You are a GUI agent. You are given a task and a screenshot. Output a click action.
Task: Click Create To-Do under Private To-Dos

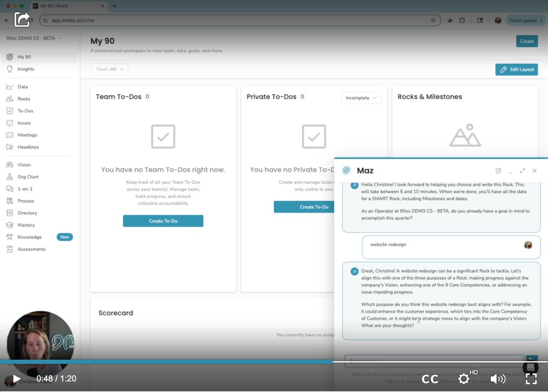pyautogui.click(x=304, y=207)
